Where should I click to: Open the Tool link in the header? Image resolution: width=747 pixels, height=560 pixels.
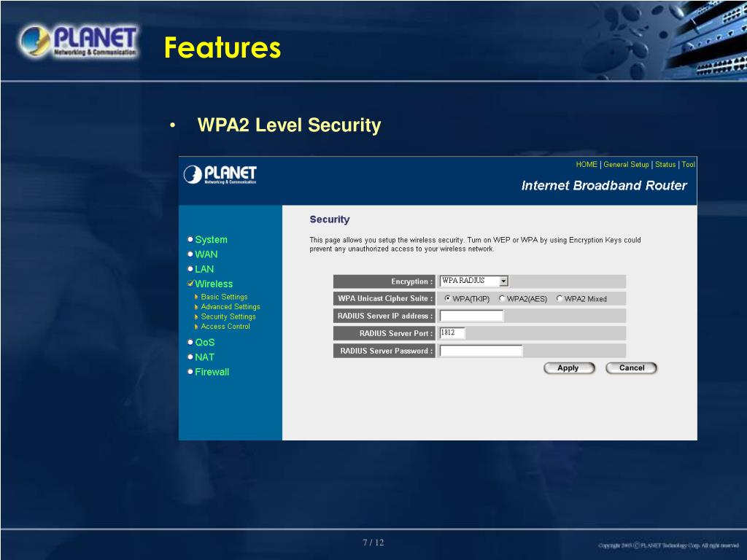pos(688,164)
